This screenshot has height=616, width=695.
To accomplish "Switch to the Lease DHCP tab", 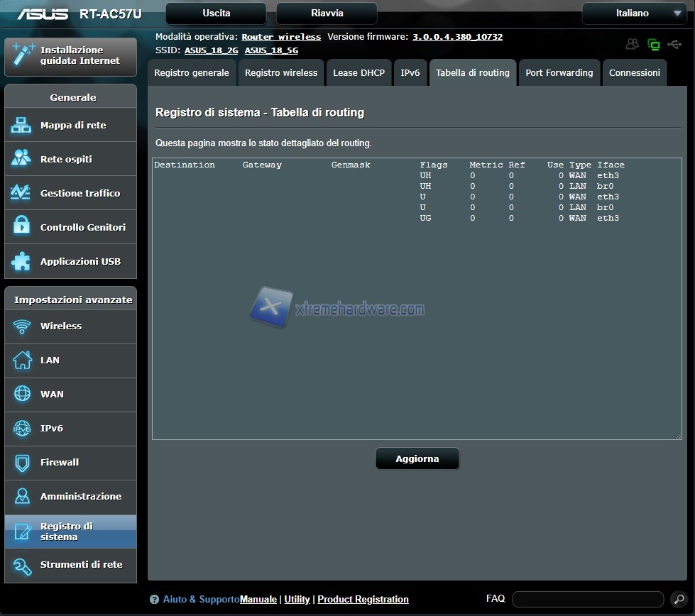I will 359,73.
